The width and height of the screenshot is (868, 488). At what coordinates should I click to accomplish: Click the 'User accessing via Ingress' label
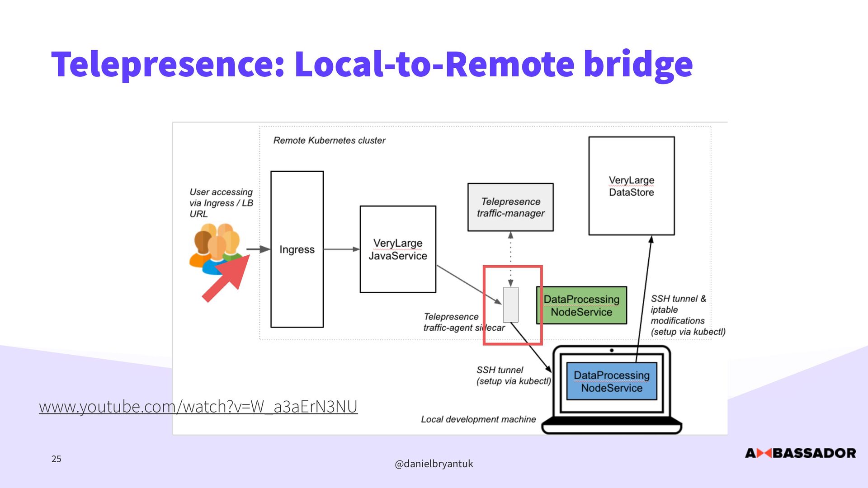click(x=221, y=203)
